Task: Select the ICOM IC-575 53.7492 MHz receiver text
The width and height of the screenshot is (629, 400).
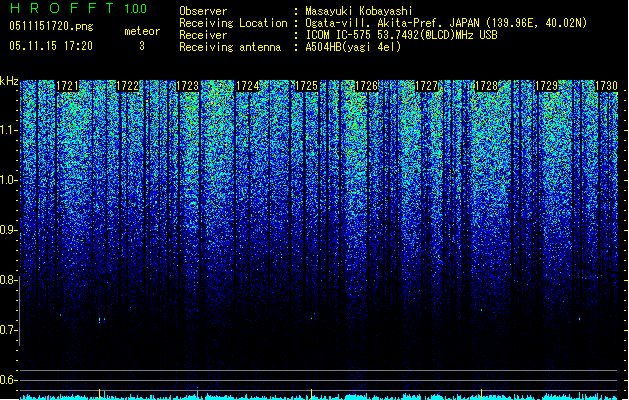Action: [x=402, y=35]
